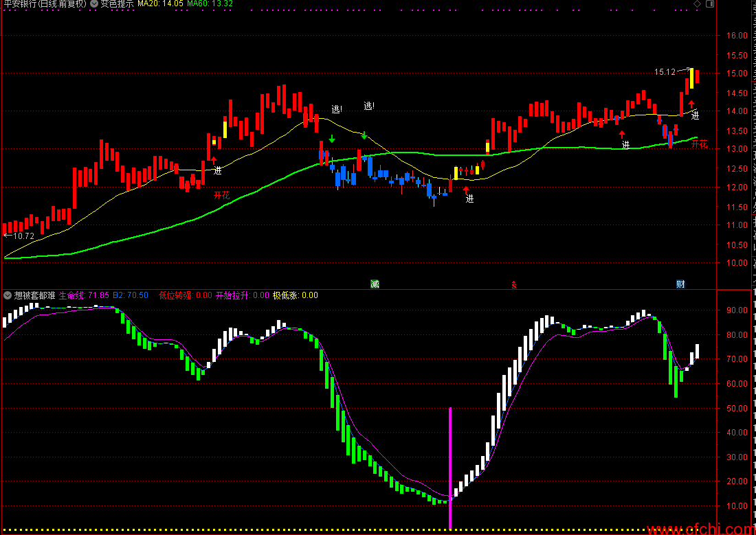Click the red s marker on the time axis

point(514,284)
